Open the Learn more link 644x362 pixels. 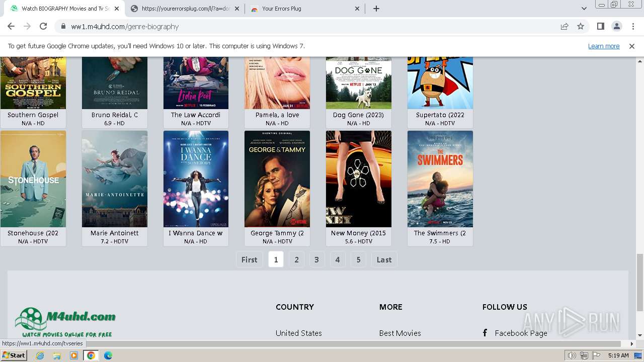(x=604, y=46)
